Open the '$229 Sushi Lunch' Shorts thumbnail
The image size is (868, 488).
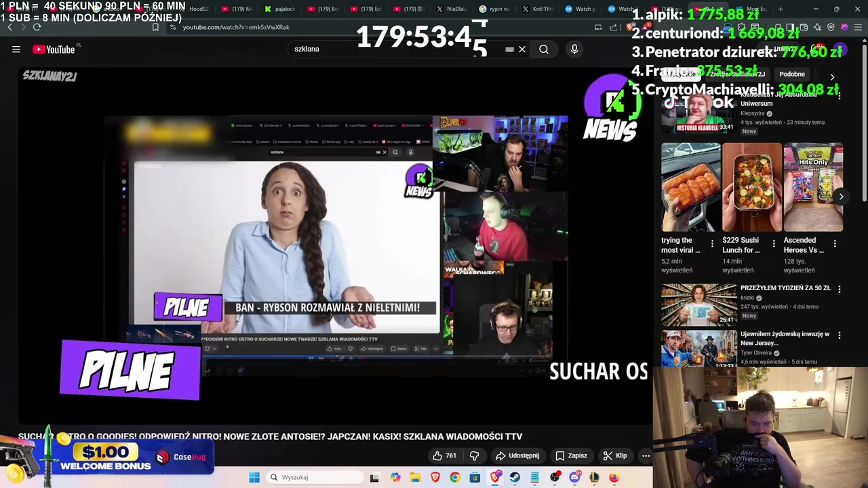(751, 187)
